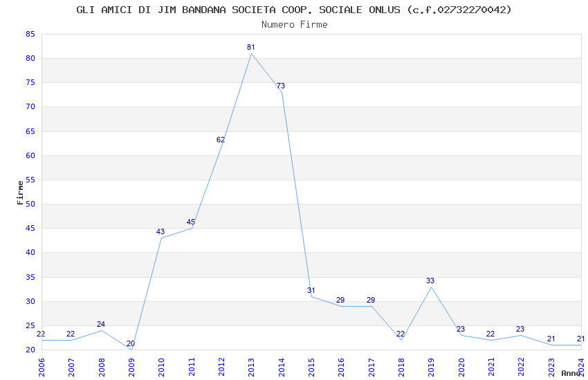Click the y-axis value 40
This screenshot has height=380, width=588.
pos(30,252)
